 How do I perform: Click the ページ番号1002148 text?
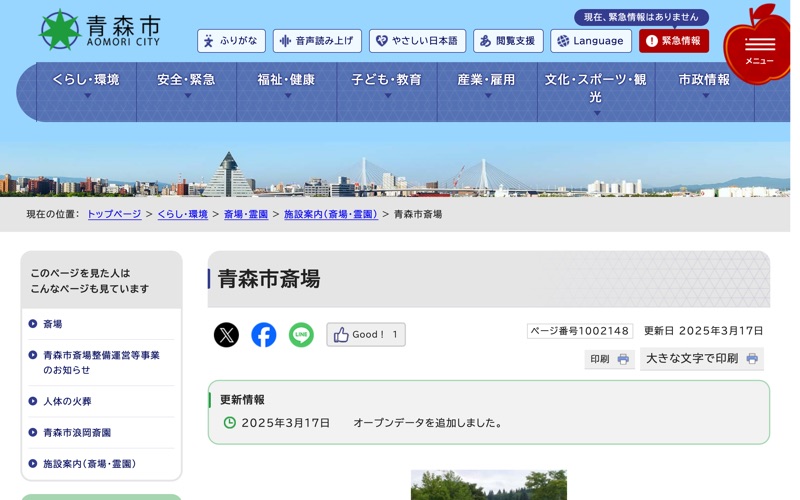coord(580,331)
